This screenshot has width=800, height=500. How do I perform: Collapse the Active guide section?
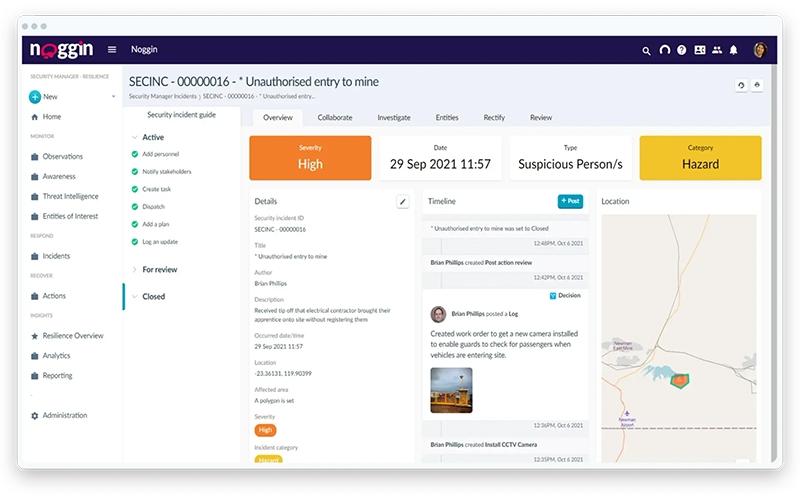tap(135, 137)
